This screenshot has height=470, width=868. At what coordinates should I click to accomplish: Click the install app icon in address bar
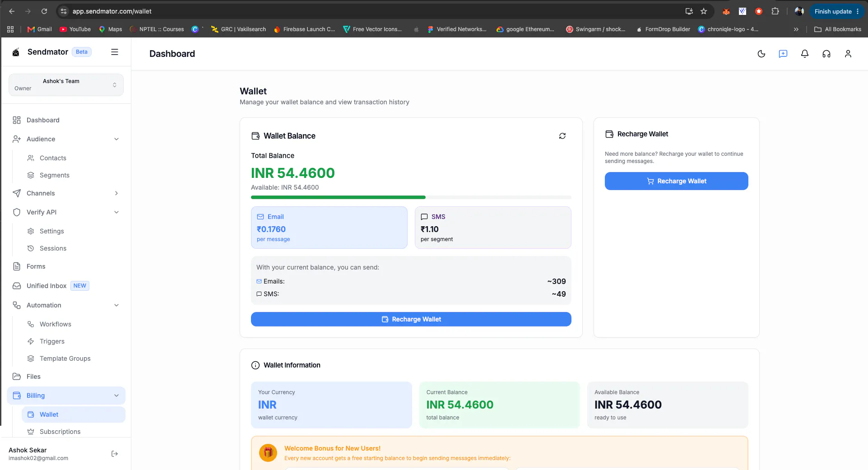click(689, 11)
